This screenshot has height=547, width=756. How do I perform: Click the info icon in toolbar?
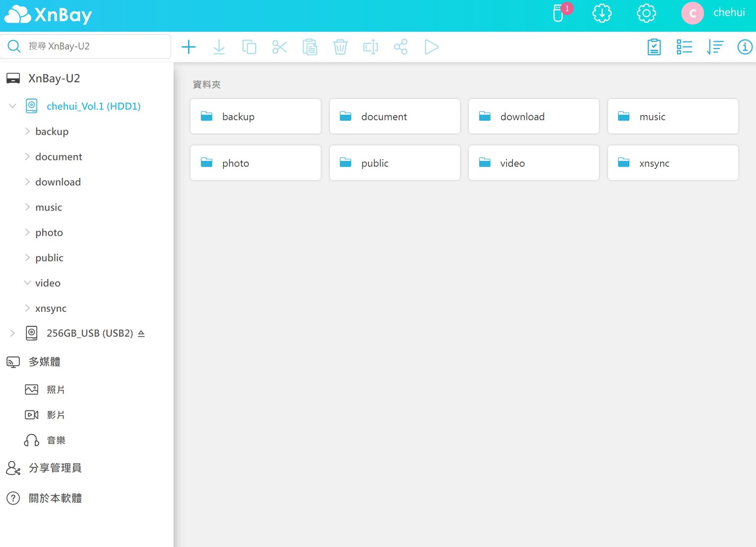coord(745,47)
